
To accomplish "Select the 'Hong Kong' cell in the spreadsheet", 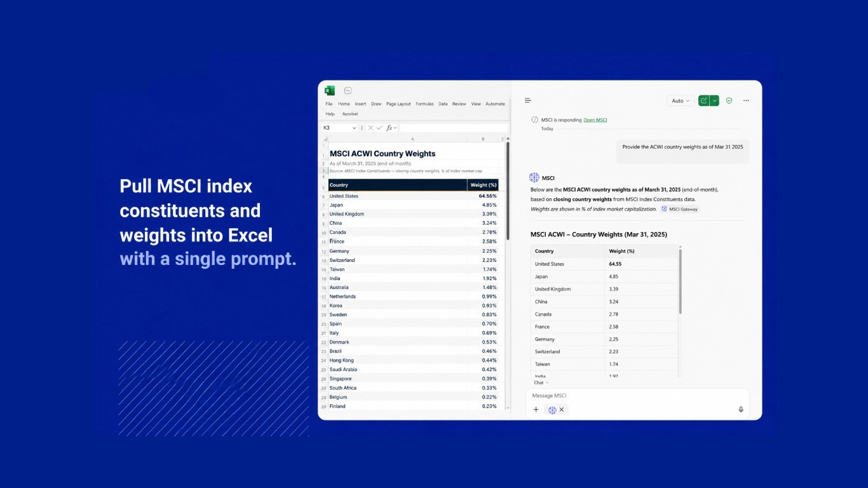I will [x=398, y=360].
